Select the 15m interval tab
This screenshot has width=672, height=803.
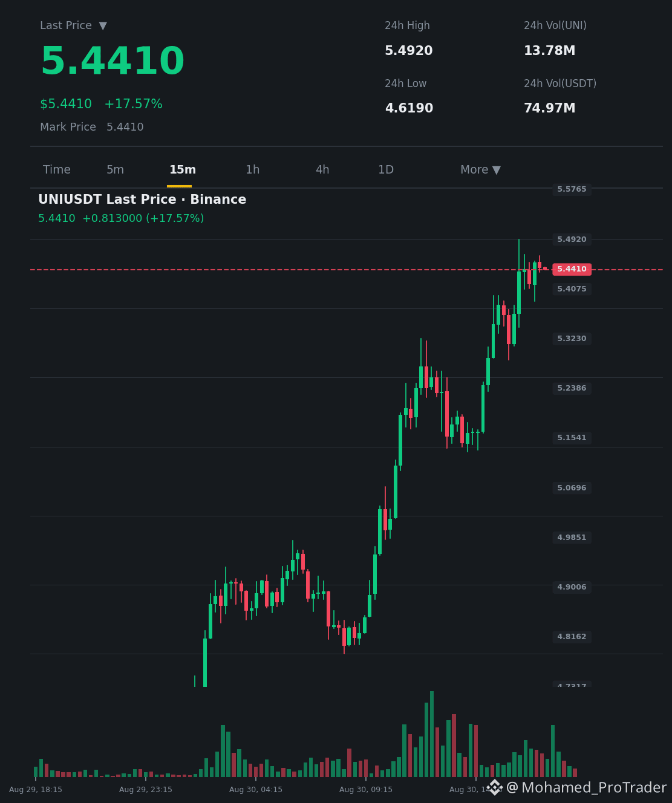[x=182, y=170]
